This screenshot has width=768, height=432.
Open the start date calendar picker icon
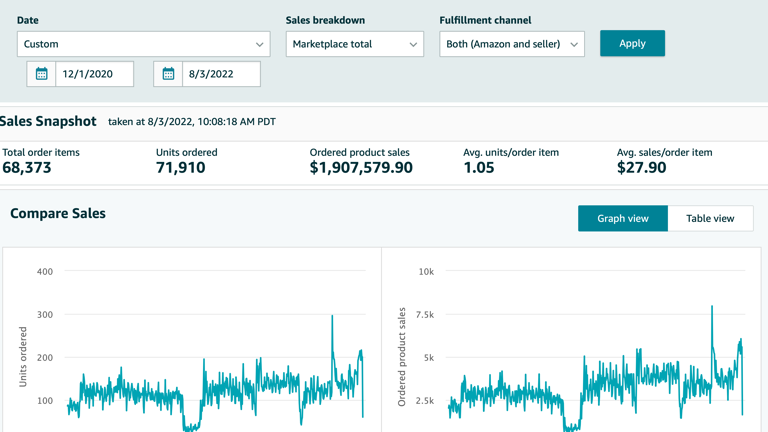[42, 74]
